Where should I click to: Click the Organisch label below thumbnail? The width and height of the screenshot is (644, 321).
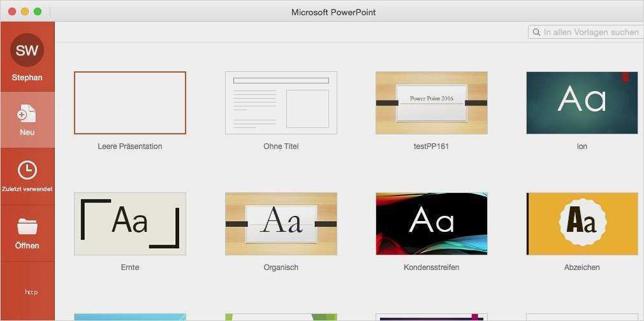281,267
